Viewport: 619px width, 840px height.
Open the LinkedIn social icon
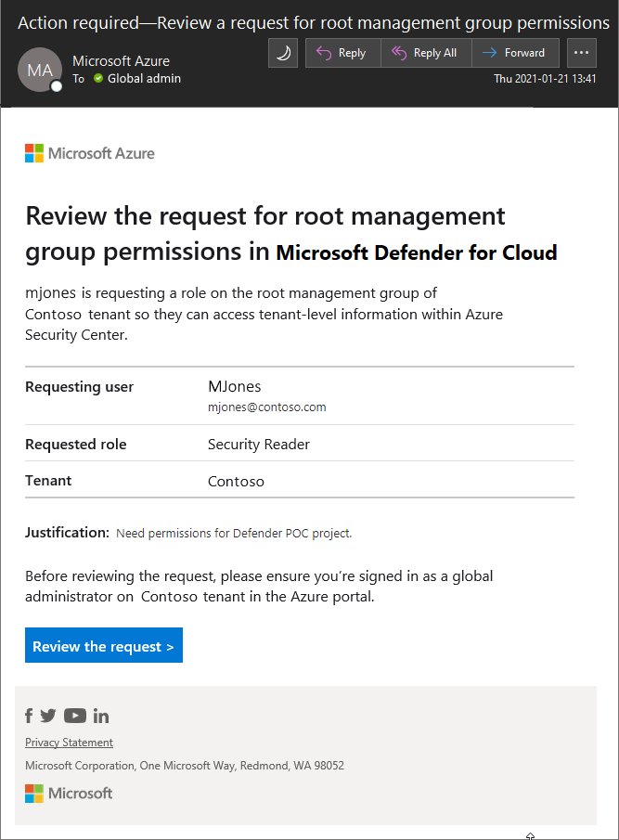pyautogui.click(x=100, y=716)
